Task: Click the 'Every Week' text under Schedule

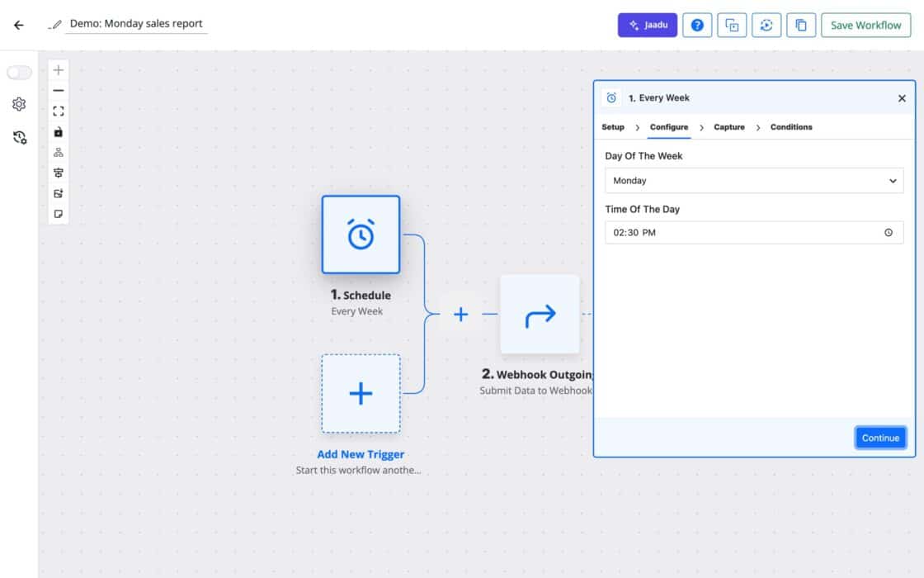Action: point(356,311)
